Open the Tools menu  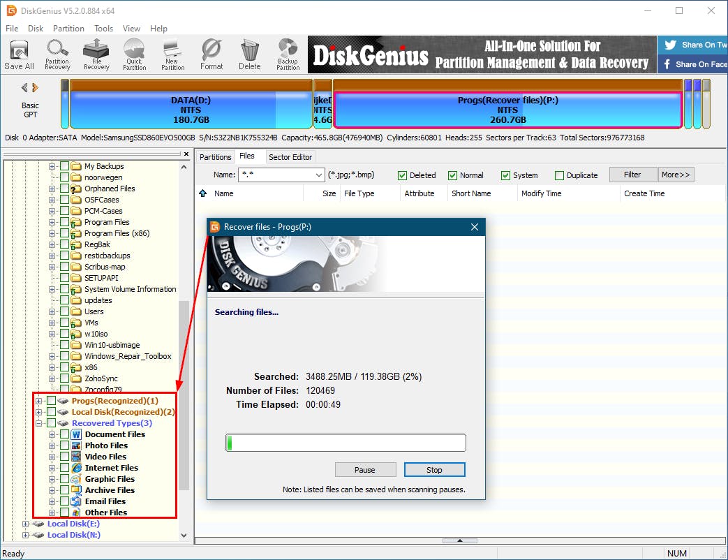point(103,29)
